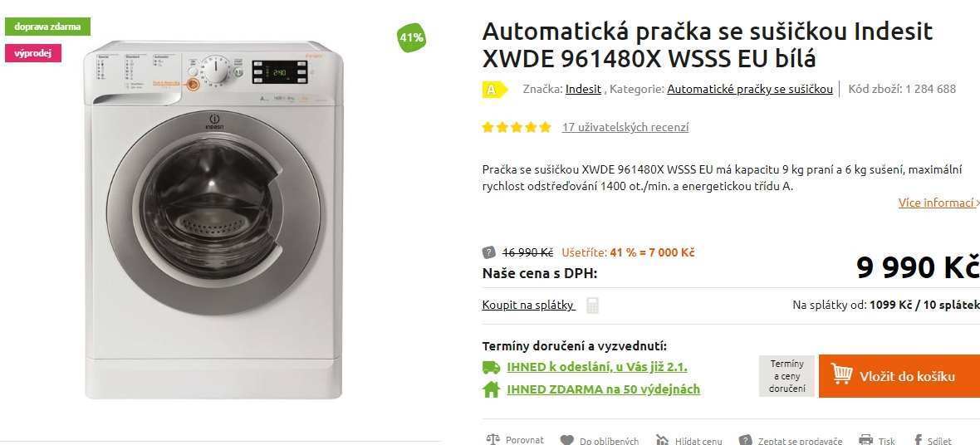Click the washing machine product image

point(213,219)
